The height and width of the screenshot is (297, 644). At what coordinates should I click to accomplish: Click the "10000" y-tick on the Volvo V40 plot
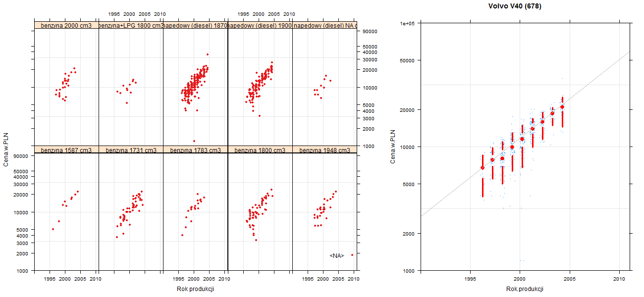(x=408, y=147)
